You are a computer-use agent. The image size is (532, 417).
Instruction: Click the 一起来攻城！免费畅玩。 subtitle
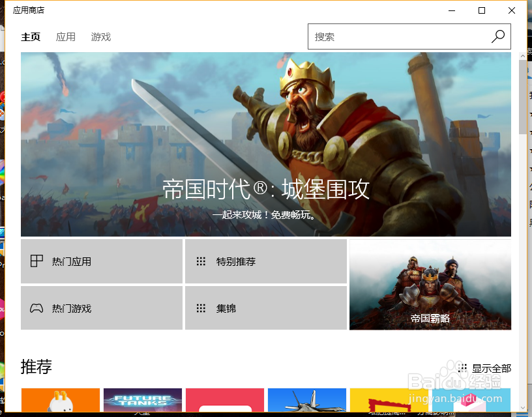coord(264,214)
